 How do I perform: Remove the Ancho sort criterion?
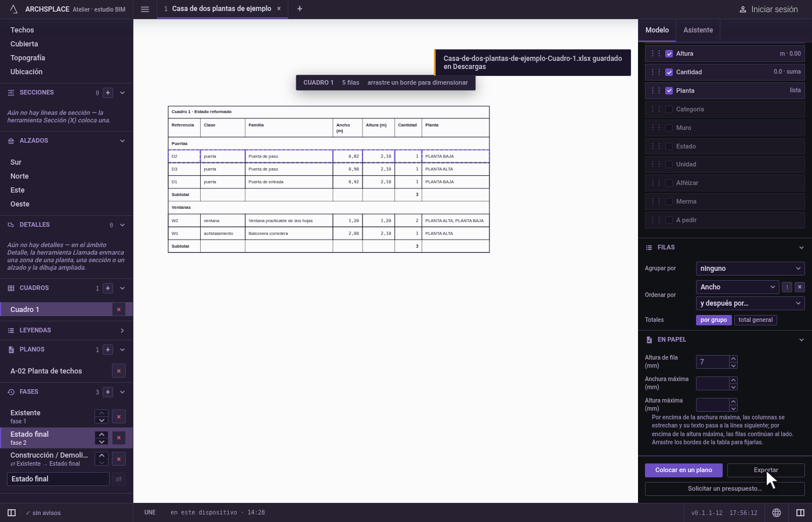click(800, 287)
